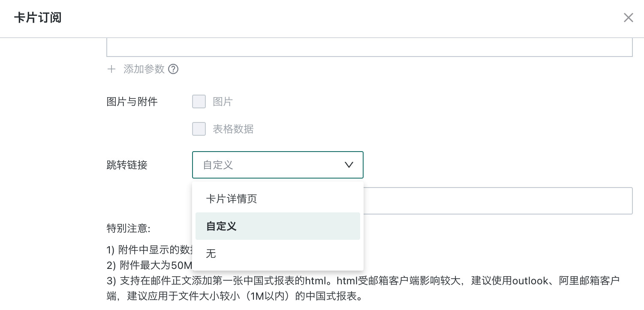644x310 pixels.
Task: Click the 表格数据 checkbox label text
Action: 233,129
